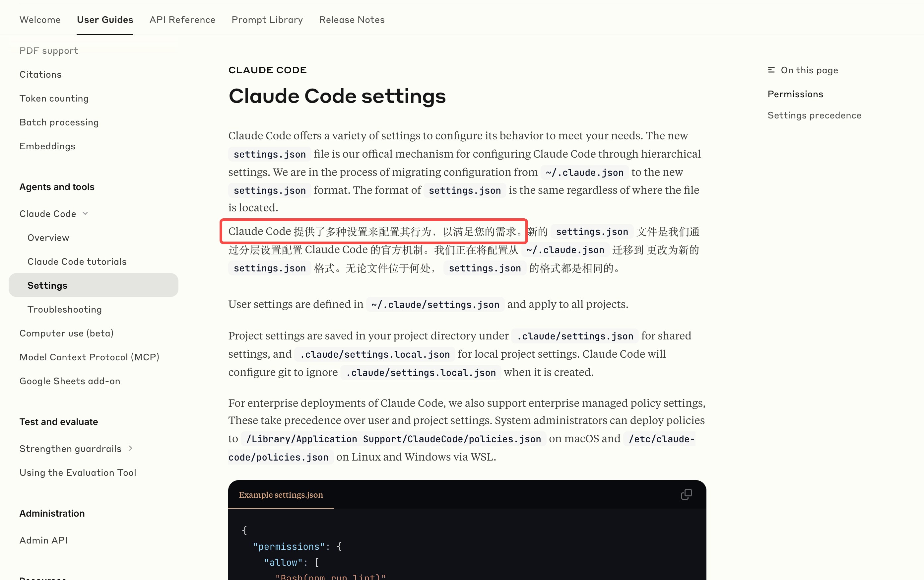
Task: Jump to Settings precedence section
Action: [814, 115]
